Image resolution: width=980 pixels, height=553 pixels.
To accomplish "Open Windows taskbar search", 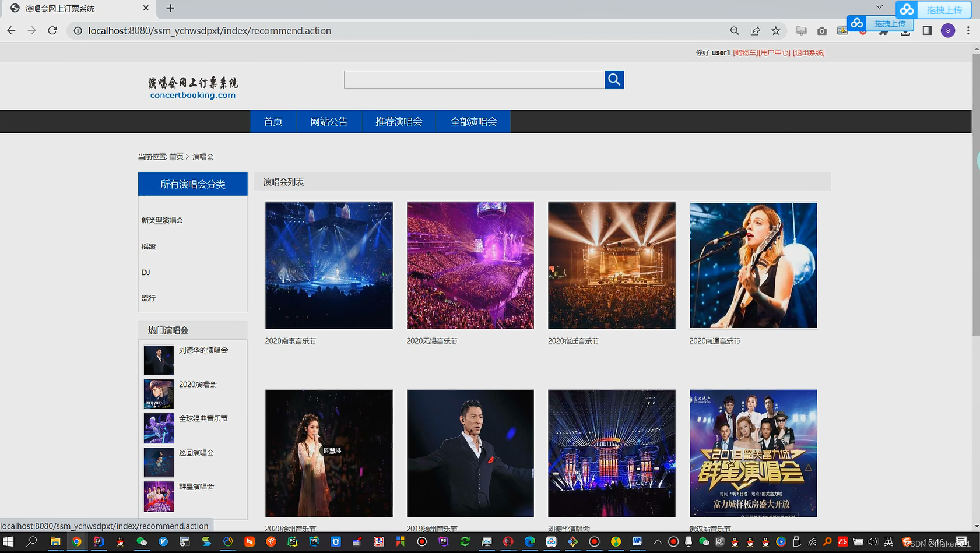I will (32, 541).
